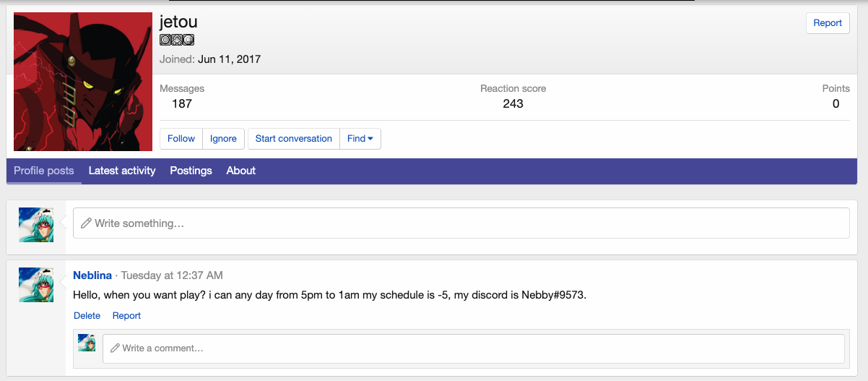Open the About tab
Viewport: 868px width, 381px height.
click(x=241, y=171)
